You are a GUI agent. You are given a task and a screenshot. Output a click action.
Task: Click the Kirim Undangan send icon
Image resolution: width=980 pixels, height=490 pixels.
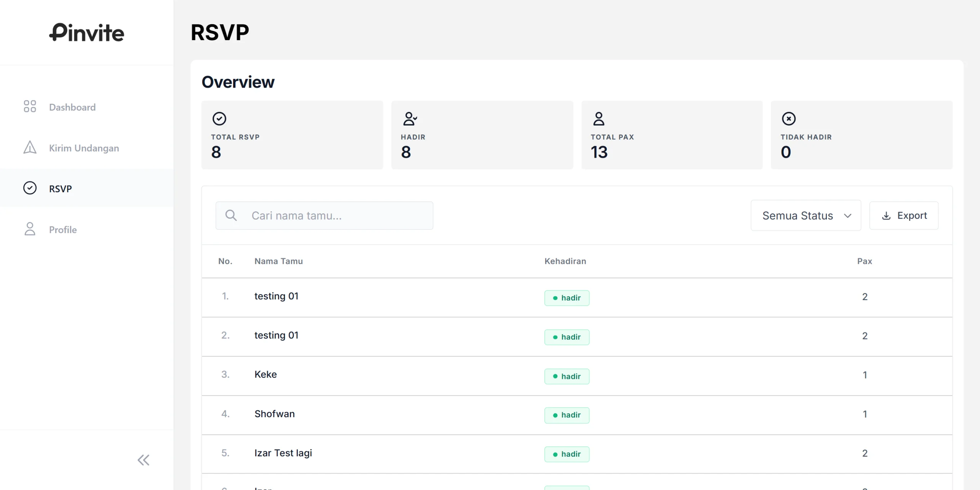click(30, 147)
